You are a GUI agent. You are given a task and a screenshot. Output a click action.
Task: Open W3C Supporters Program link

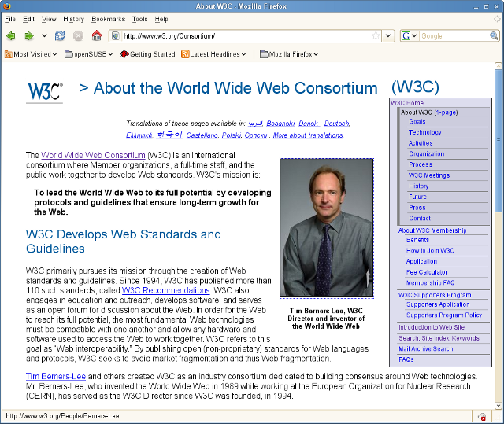coord(434,295)
